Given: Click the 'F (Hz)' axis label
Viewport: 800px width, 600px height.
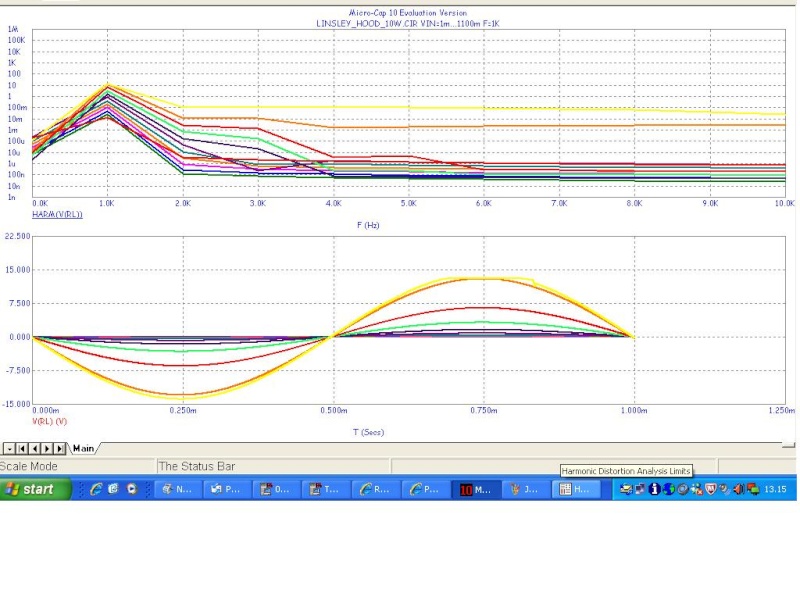Looking at the screenshot, I should click(368, 225).
